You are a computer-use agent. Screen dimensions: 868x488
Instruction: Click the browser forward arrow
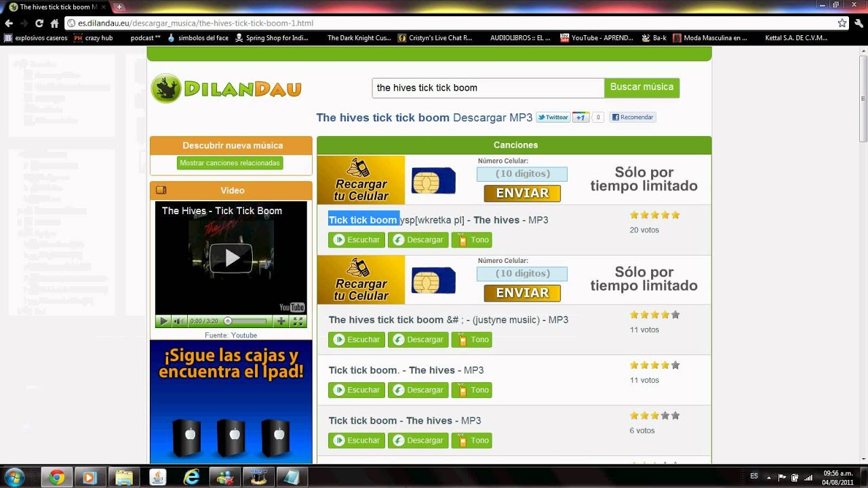click(x=24, y=23)
